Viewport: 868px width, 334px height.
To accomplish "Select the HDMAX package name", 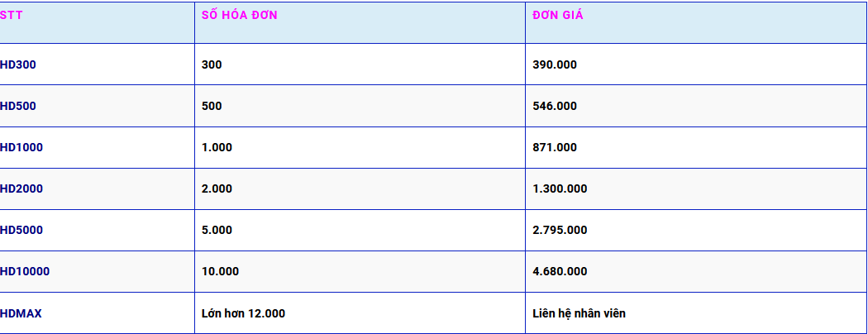I will click(21, 313).
